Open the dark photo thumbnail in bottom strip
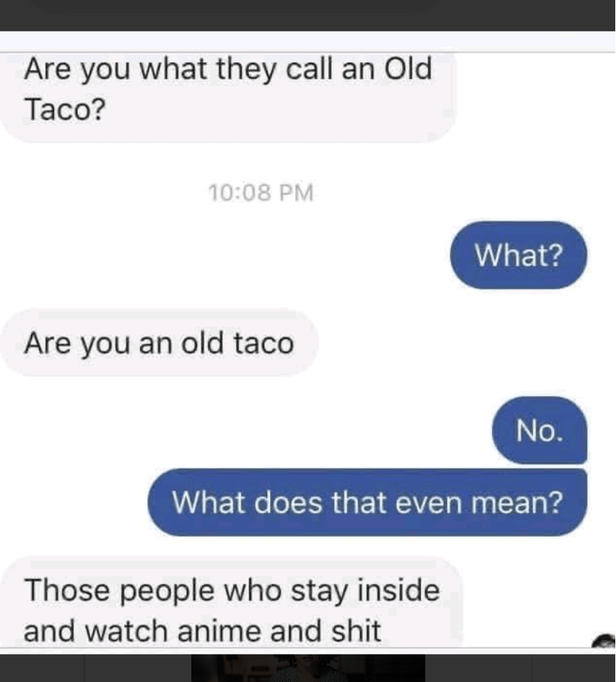This screenshot has height=682, width=616. pyautogui.click(x=308, y=668)
